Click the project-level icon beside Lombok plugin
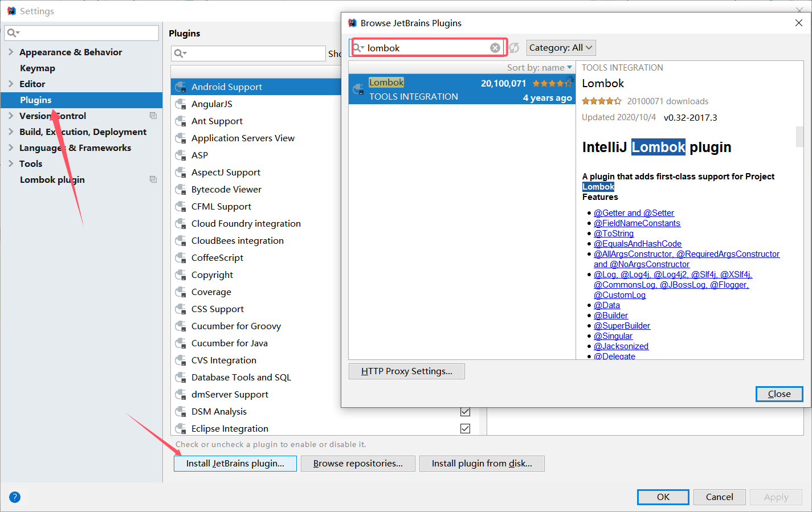This screenshot has width=812, height=512. [x=153, y=179]
